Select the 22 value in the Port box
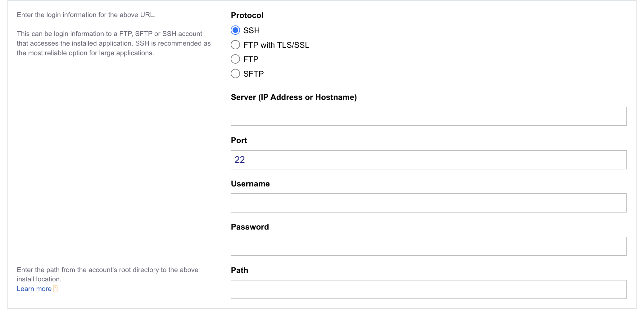 click(x=240, y=159)
